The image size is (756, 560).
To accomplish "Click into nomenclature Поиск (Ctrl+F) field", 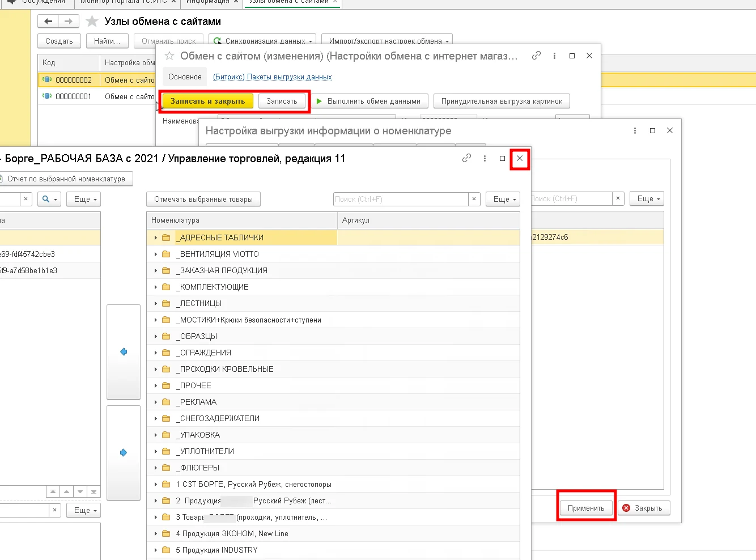I will (401, 199).
